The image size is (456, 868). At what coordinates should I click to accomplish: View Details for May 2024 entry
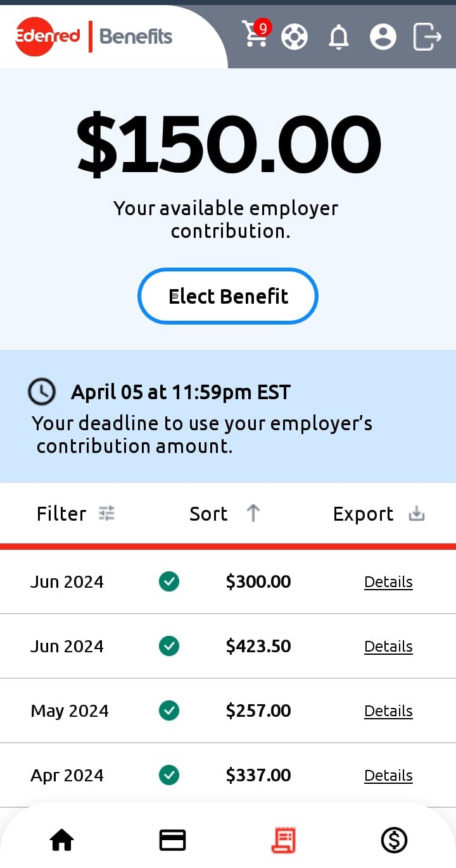tap(388, 711)
